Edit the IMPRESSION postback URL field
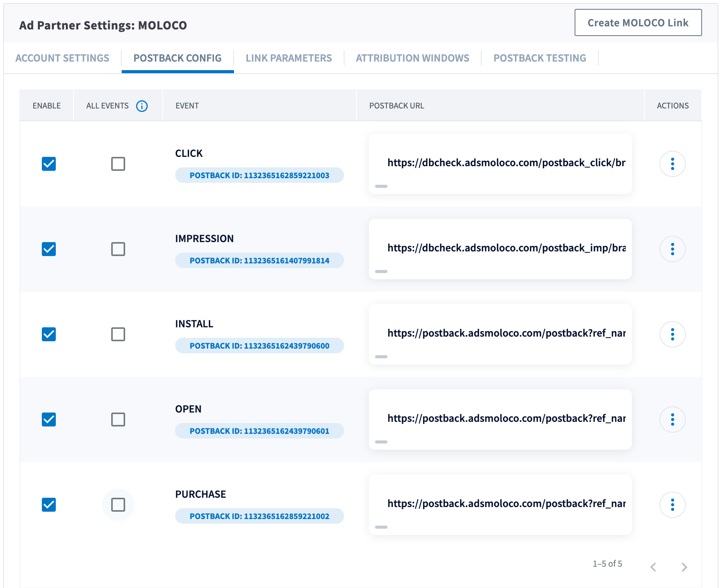723x588 pixels. pos(500,249)
